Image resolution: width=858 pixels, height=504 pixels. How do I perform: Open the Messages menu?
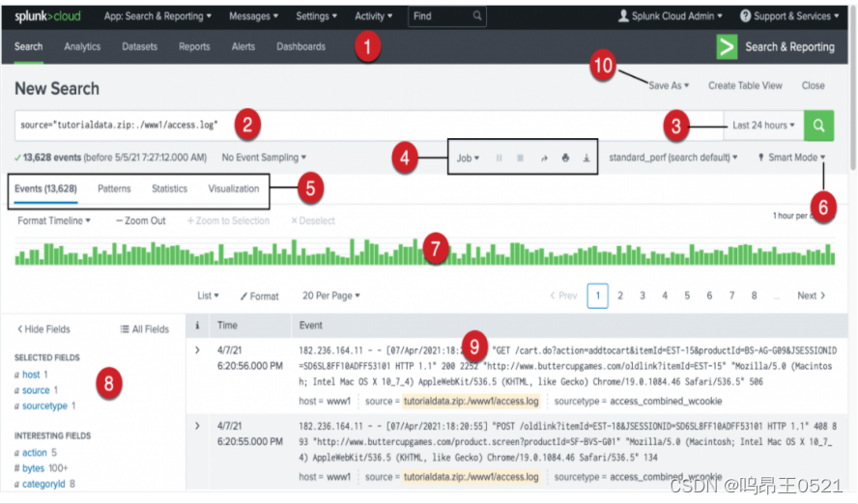253,16
